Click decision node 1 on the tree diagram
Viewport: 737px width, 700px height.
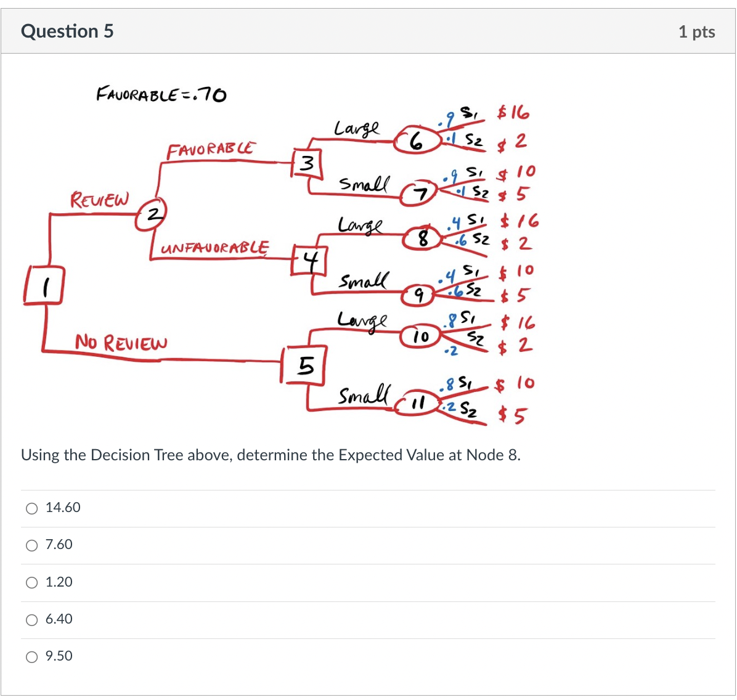pyautogui.click(x=46, y=287)
